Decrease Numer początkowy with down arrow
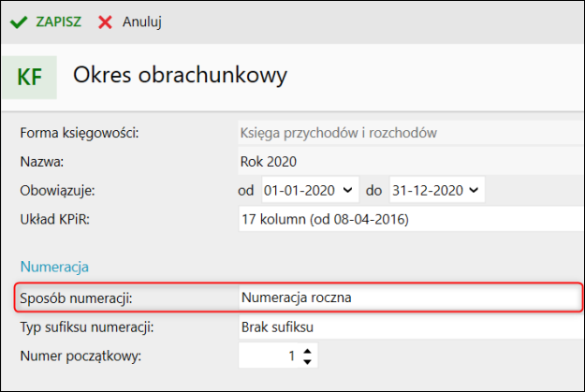 [307, 361]
